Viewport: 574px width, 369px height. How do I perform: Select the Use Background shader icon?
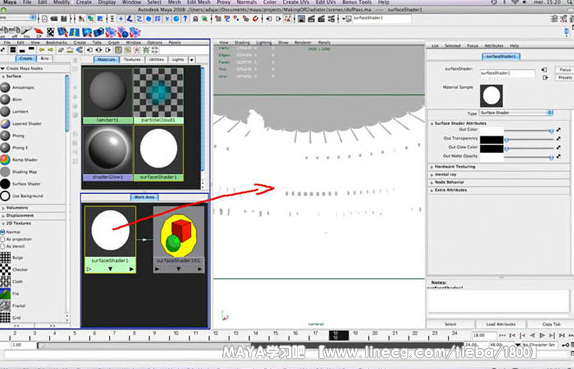[x=5, y=196]
